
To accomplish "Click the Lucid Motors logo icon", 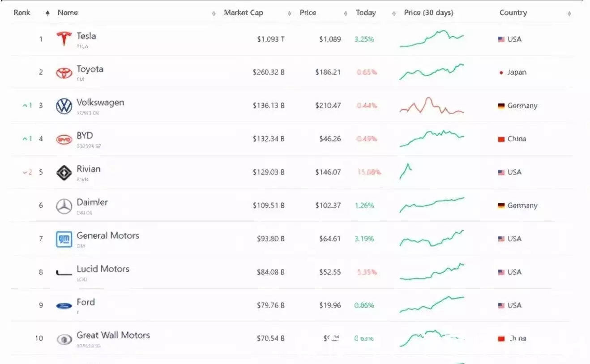I will [64, 272].
